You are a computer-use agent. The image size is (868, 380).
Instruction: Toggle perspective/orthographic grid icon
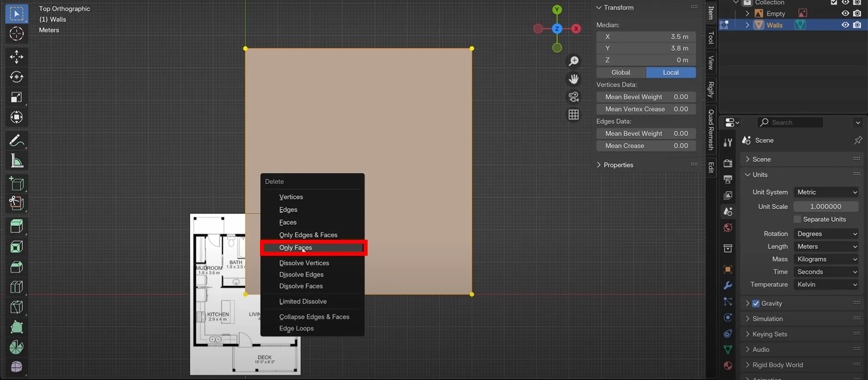(x=574, y=115)
